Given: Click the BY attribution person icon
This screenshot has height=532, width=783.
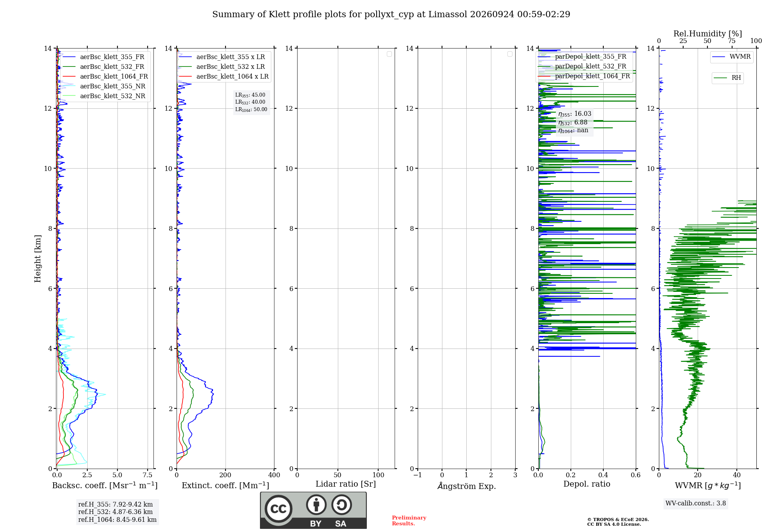Looking at the screenshot, I should pos(316,505).
